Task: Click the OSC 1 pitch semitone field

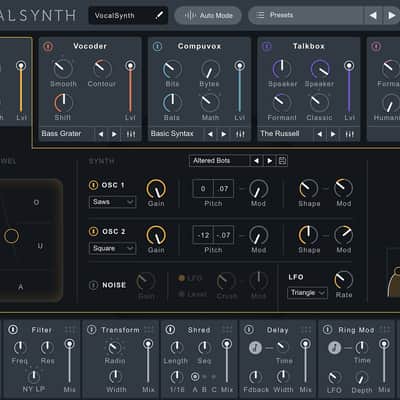Action: 203,189
